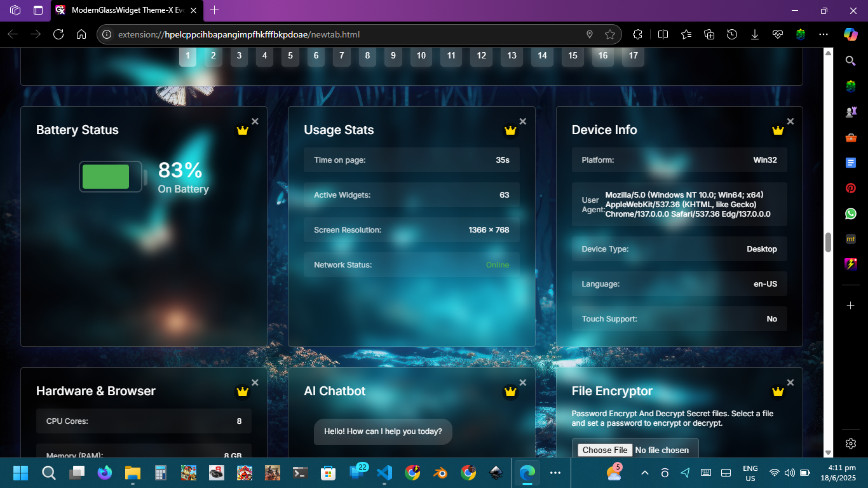Click the crown icon on Battery Status widget

click(242, 130)
